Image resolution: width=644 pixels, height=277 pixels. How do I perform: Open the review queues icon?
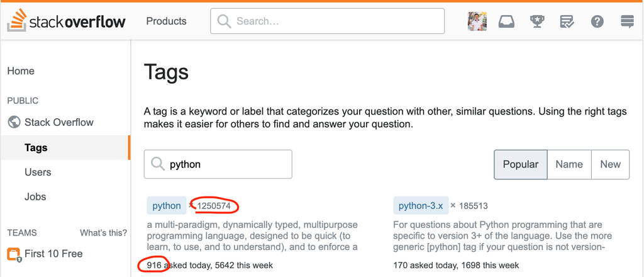(567, 21)
